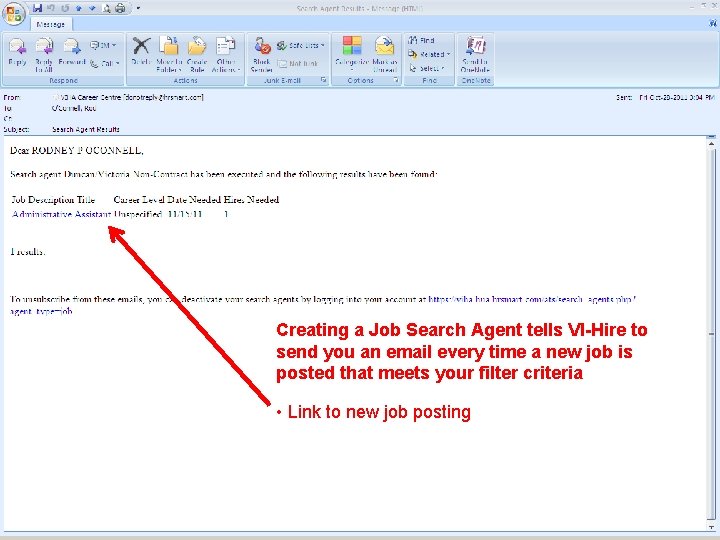This screenshot has height=540, width=720.
Task: Delete this message
Action: 141,53
